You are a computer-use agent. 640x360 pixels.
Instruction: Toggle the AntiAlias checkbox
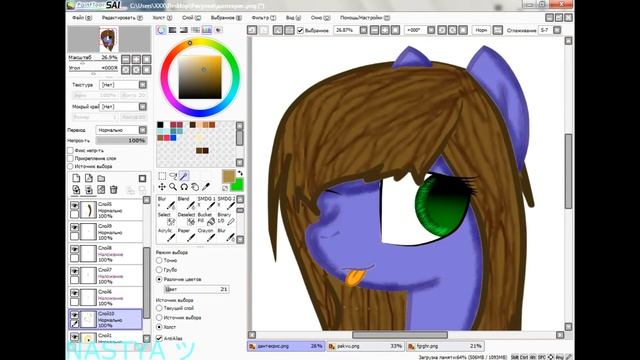(x=159, y=338)
